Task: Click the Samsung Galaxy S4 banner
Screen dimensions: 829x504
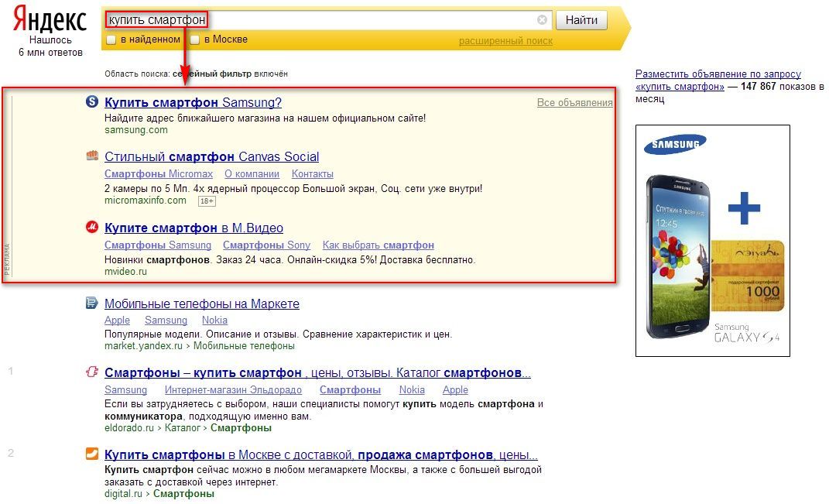Action: (x=713, y=241)
